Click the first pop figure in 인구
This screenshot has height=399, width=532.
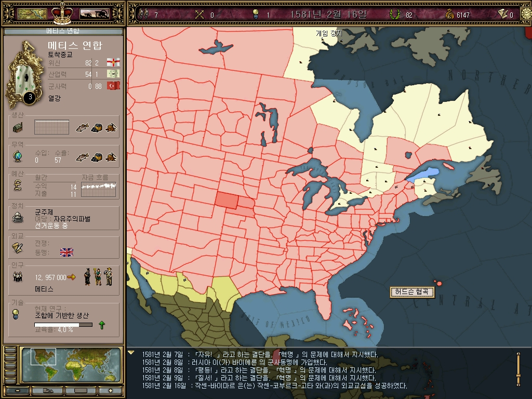click(87, 277)
